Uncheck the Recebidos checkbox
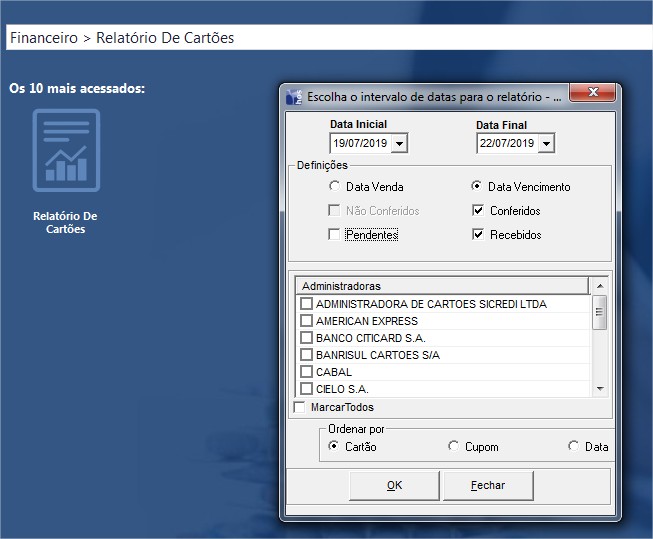This screenshot has height=539, width=653. click(478, 235)
